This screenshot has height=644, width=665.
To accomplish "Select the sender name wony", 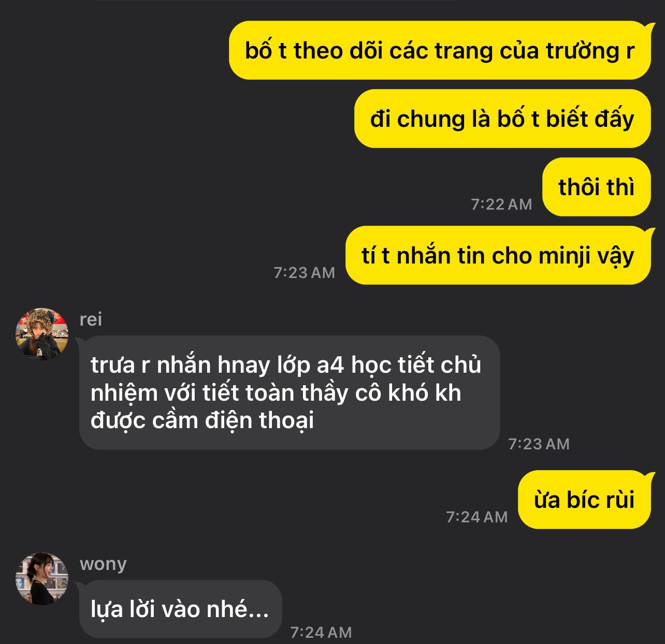I will tap(103, 564).
